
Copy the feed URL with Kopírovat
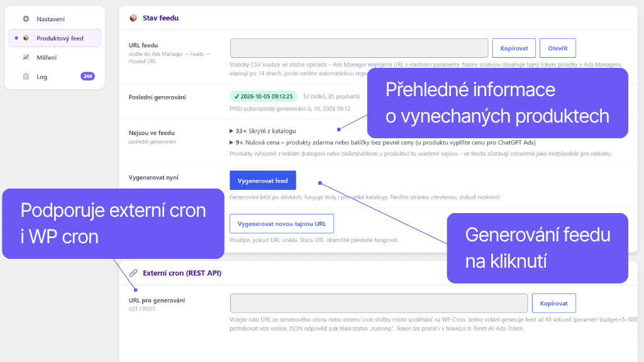pos(514,48)
